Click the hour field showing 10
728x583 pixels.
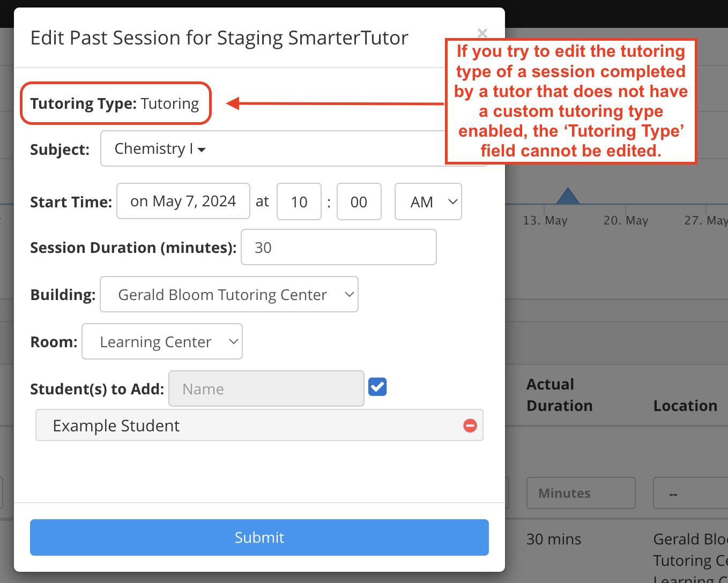299,201
